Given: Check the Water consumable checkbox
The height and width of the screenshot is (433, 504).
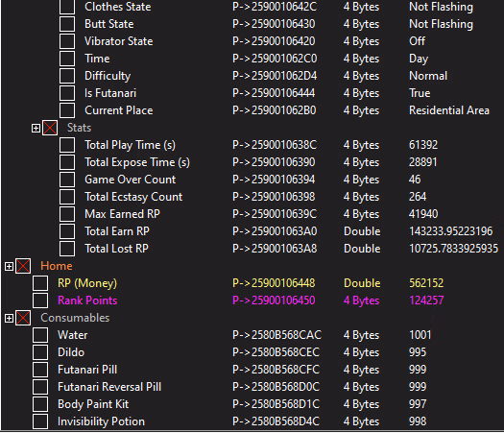Looking at the screenshot, I should click(40, 335).
